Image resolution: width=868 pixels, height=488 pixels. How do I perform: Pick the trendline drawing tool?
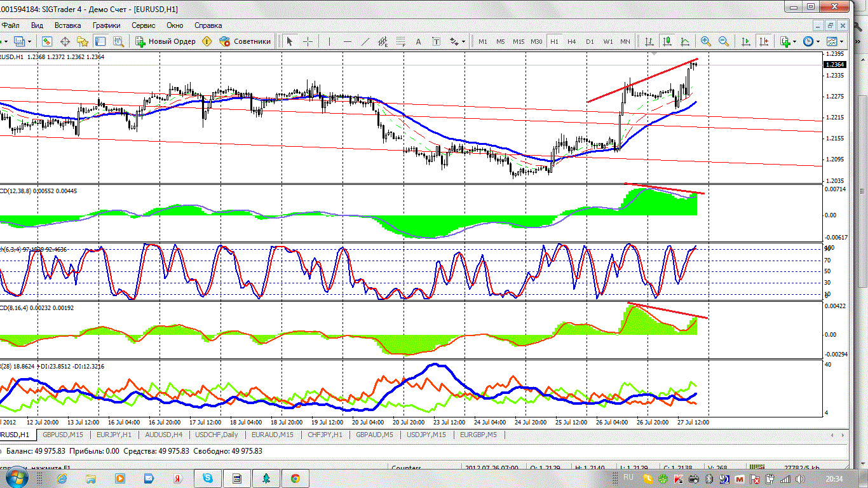click(x=365, y=41)
